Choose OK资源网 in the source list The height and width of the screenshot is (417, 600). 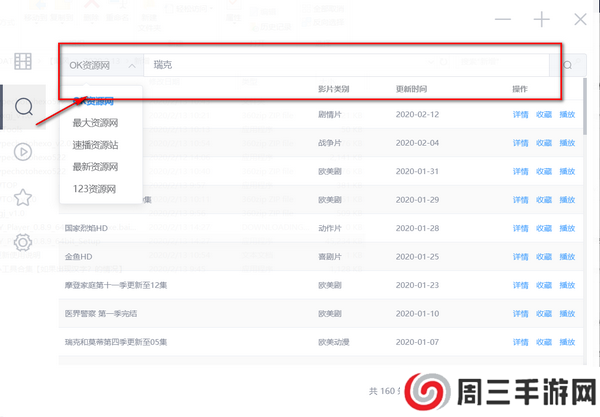click(95, 101)
